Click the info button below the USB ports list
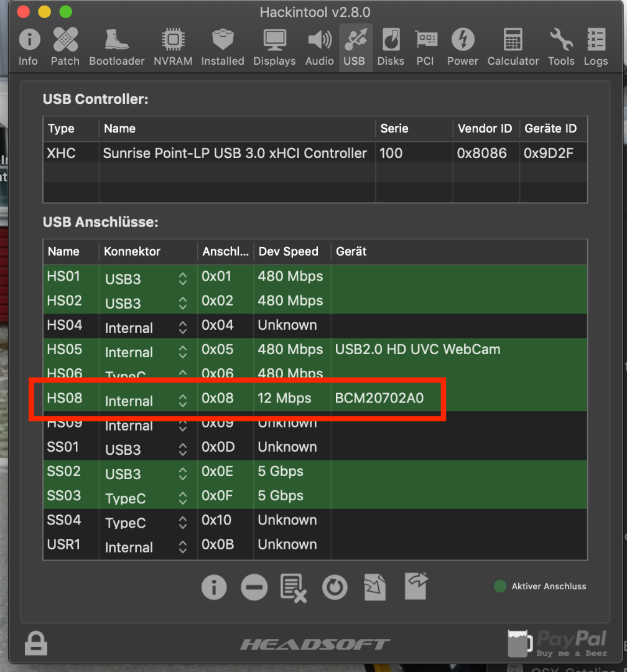Screen dimensions: 627x672 [x=214, y=587]
